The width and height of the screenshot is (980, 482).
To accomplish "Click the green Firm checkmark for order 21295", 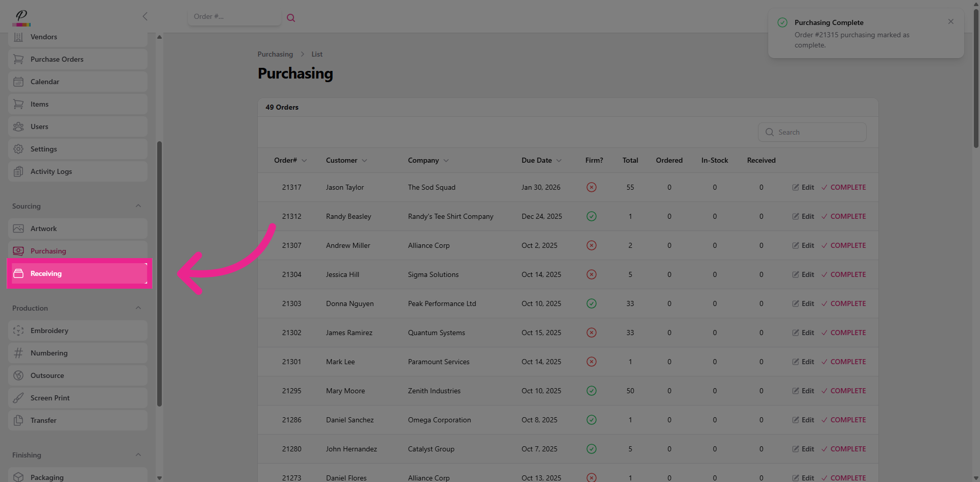I will (591, 391).
